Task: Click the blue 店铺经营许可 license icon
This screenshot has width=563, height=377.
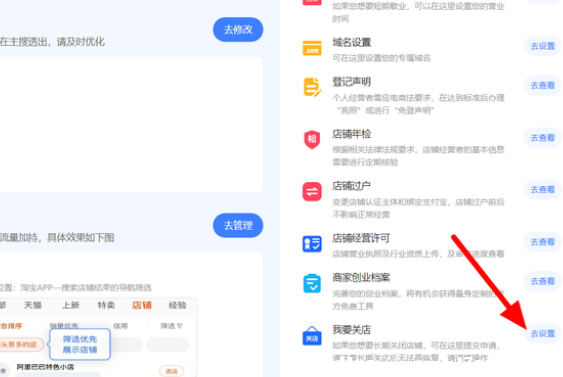Action: 312,244
